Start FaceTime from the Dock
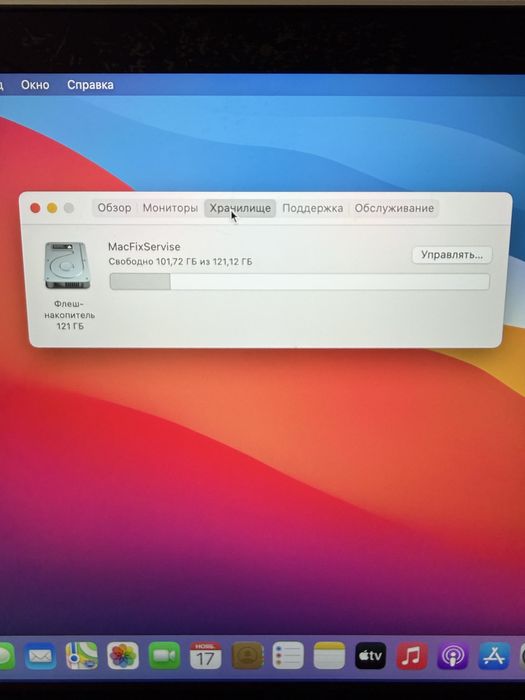 click(164, 656)
